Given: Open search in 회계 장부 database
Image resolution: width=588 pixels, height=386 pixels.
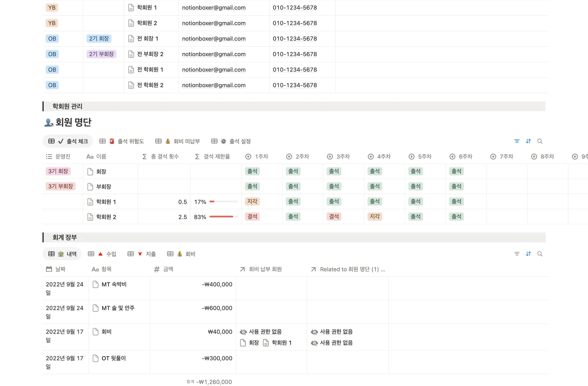Looking at the screenshot, I should tap(540, 254).
